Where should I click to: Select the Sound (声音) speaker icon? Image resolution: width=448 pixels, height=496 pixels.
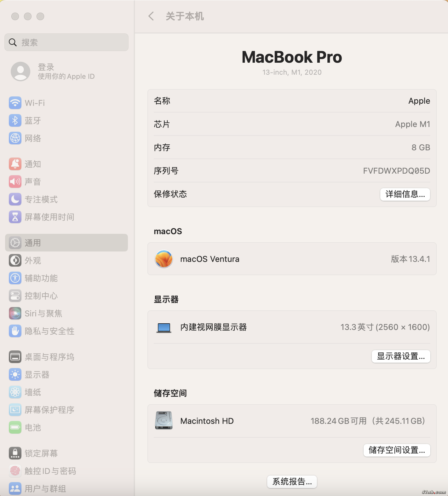tap(15, 182)
